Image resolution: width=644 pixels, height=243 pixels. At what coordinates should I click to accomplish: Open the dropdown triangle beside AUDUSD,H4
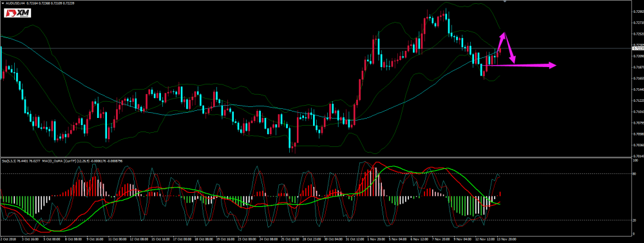click(2, 3)
